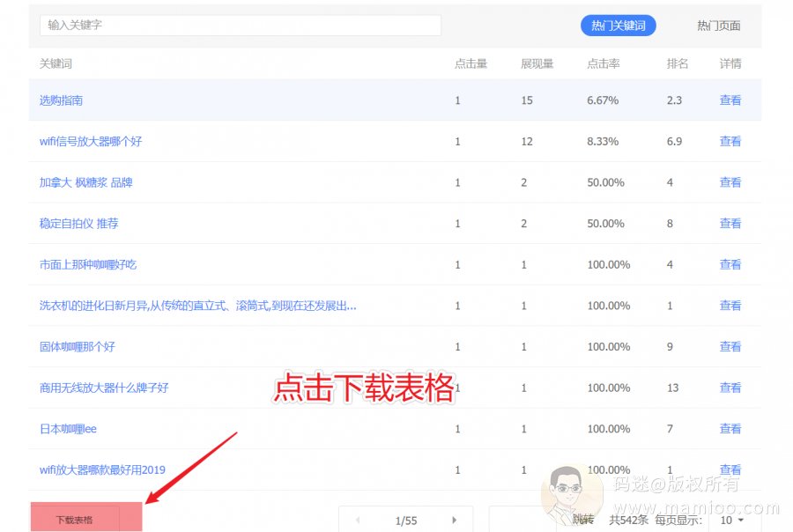
Task: Open the 固体咖喱那个好 keyword
Action: [78, 346]
